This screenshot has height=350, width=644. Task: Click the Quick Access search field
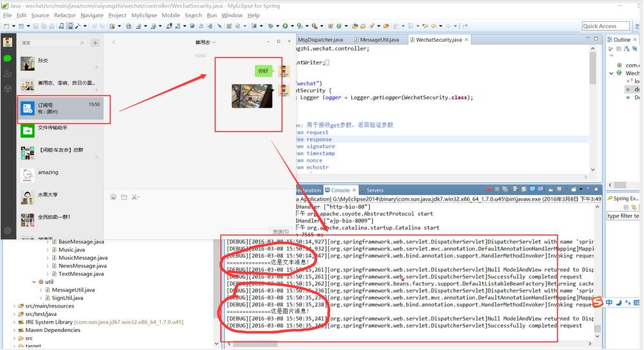point(606,26)
